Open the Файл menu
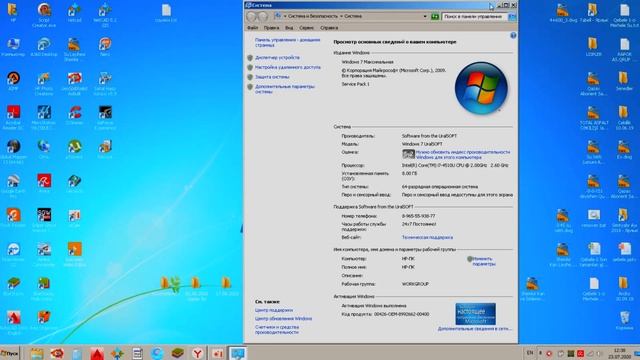The image size is (640, 360). (x=253, y=28)
